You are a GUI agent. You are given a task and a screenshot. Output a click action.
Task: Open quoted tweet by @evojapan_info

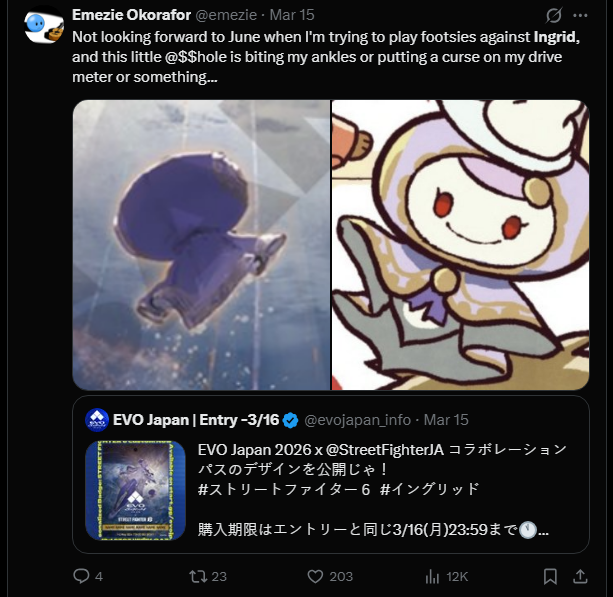(x=331, y=474)
